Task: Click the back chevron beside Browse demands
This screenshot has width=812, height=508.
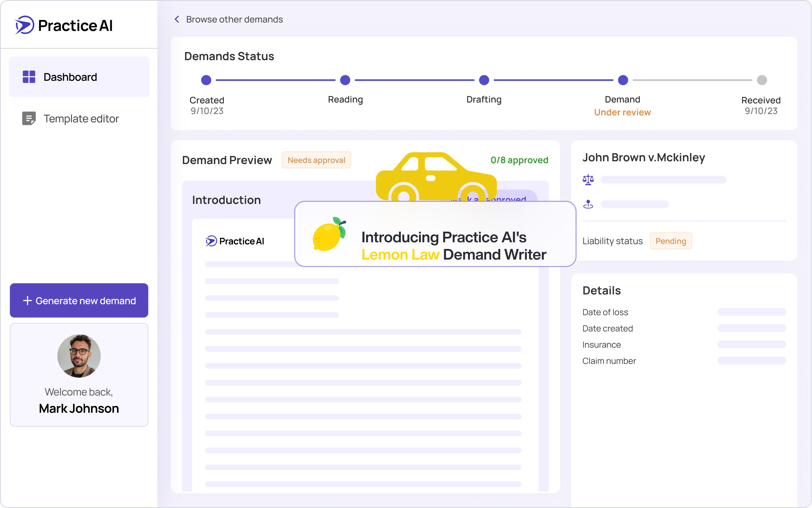Action: pyautogui.click(x=177, y=20)
